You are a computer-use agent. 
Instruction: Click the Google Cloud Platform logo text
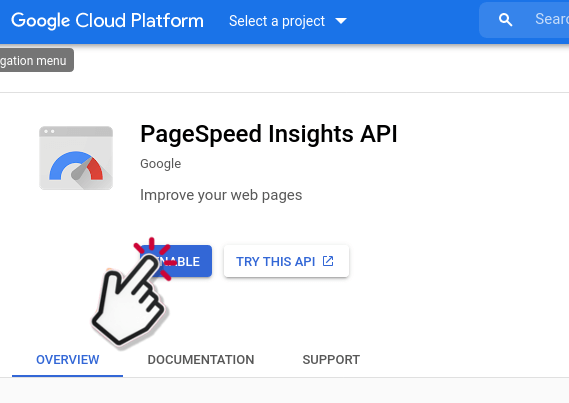(107, 21)
